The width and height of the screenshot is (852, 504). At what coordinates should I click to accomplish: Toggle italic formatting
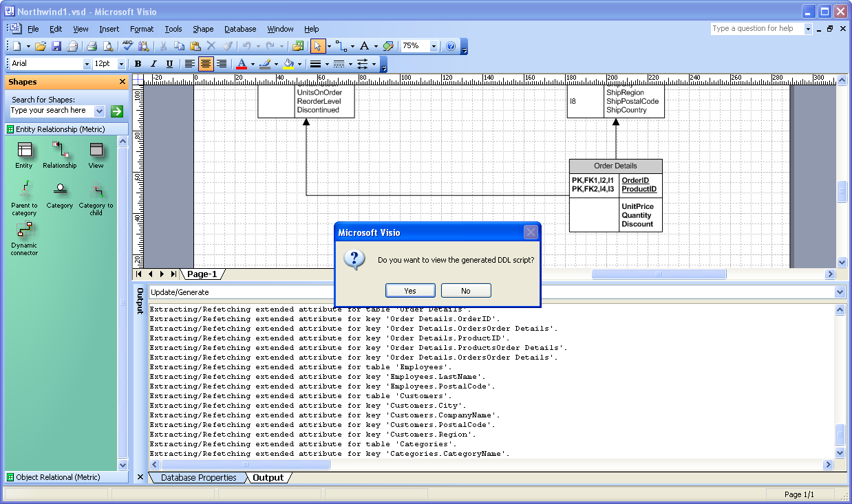153,63
